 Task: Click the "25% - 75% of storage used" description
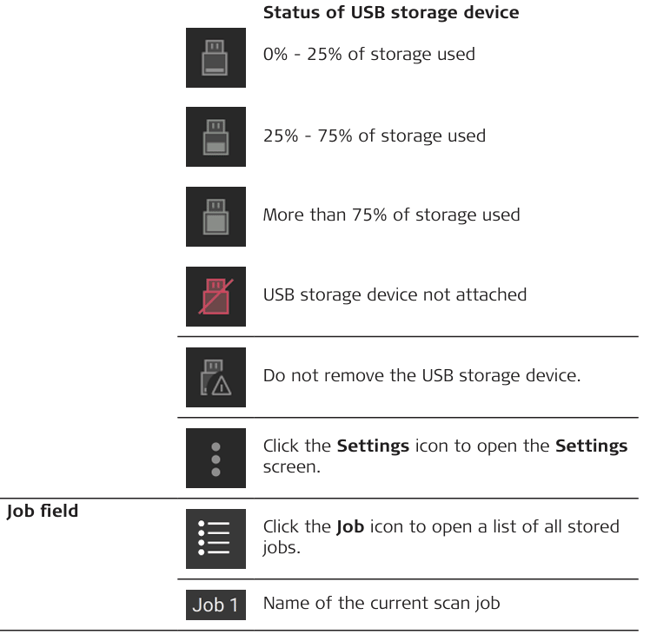[373, 135]
